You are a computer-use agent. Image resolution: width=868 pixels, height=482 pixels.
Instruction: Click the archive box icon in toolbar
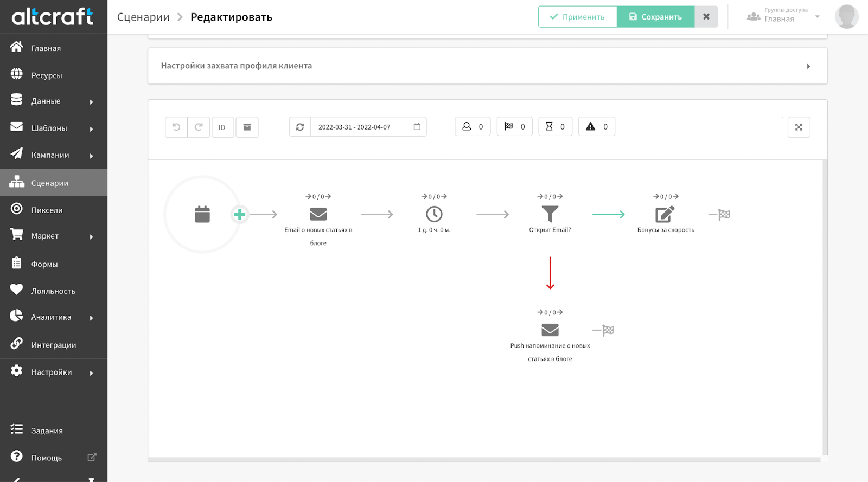247,127
